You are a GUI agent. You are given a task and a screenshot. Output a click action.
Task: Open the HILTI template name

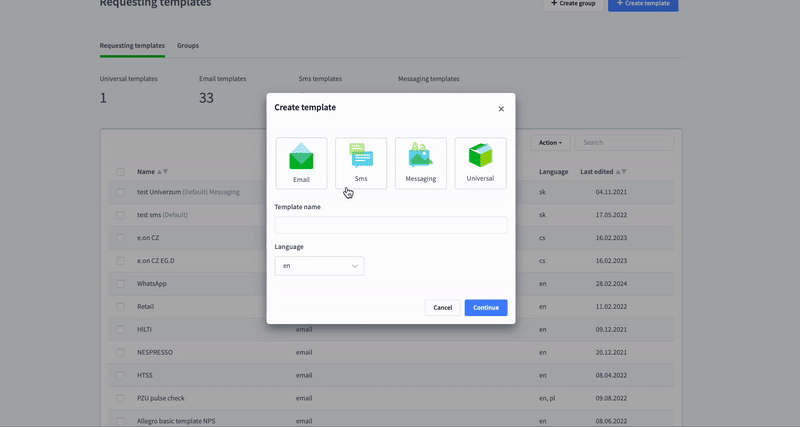[x=144, y=330]
